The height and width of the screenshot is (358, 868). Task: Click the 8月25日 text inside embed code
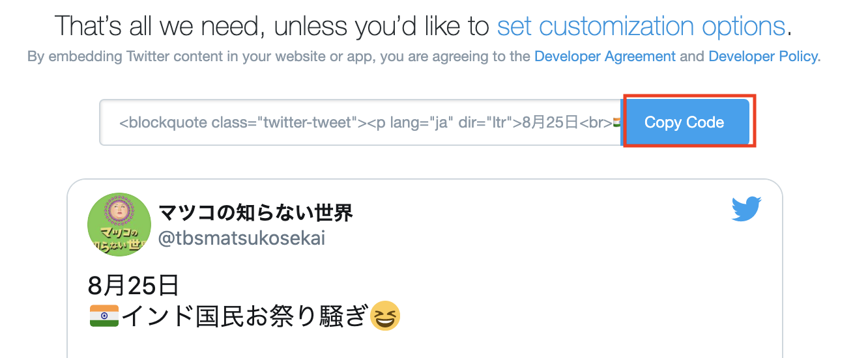pos(546,122)
